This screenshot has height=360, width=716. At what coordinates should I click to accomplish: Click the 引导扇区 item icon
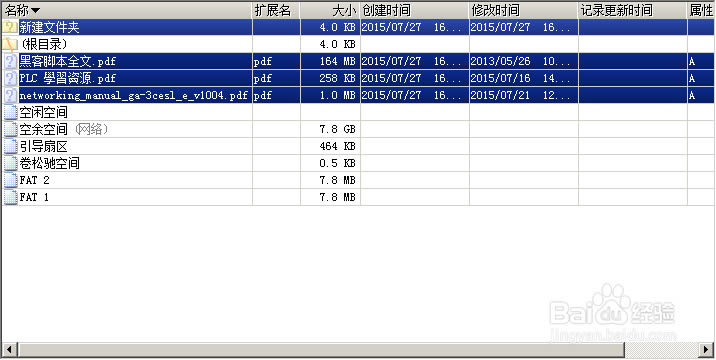(x=10, y=146)
